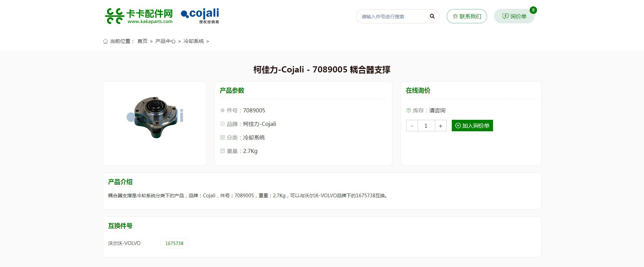Click the home icon in breadcrumb
Viewport: 644px width, 267px height.
pos(106,41)
